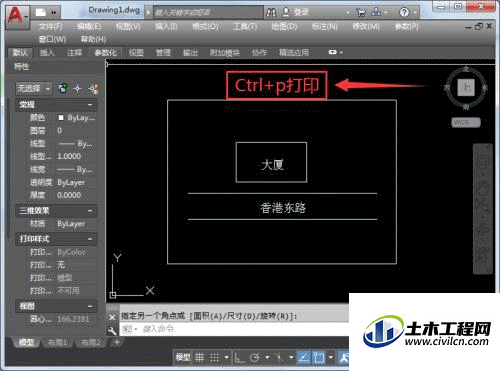This screenshot has height=371, width=500.
Task: Close the command line with X icon
Action: pos(112,317)
